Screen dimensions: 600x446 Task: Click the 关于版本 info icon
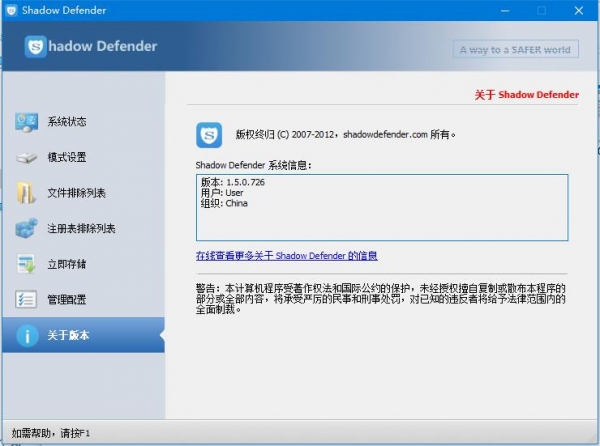click(x=27, y=335)
